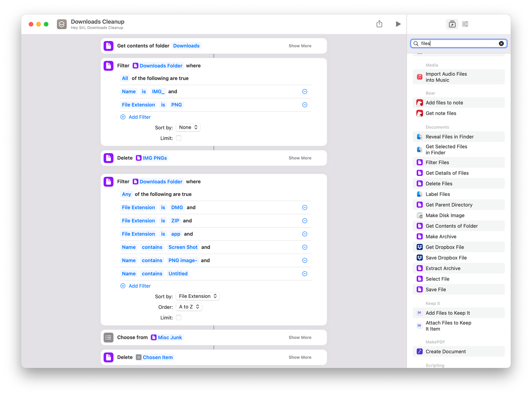Run the shortcut with the play button
The height and width of the screenshot is (396, 532).
398,24
